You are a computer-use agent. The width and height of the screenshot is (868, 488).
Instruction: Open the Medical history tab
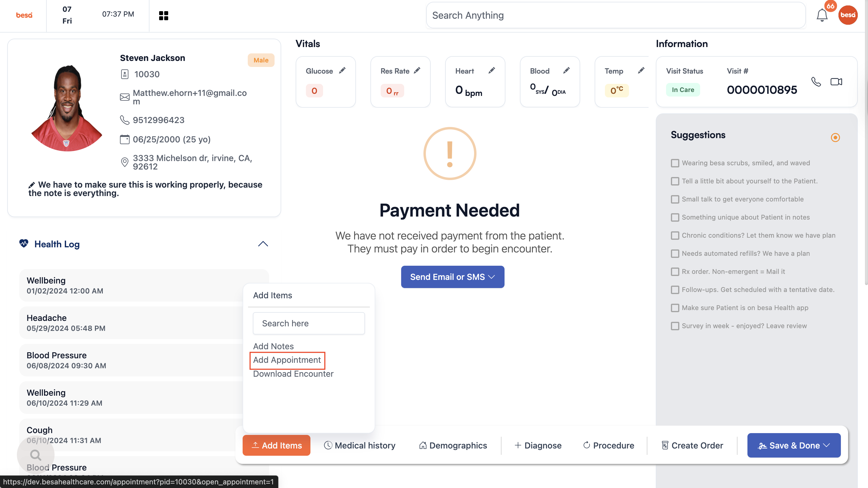coord(360,445)
